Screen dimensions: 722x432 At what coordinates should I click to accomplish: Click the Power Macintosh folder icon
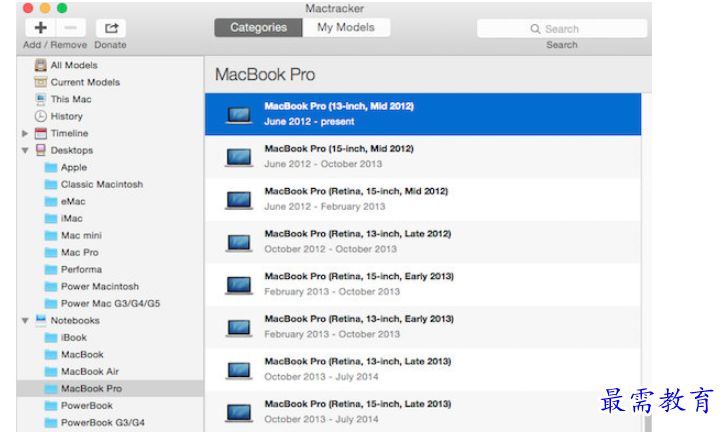(x=51, y=286)
